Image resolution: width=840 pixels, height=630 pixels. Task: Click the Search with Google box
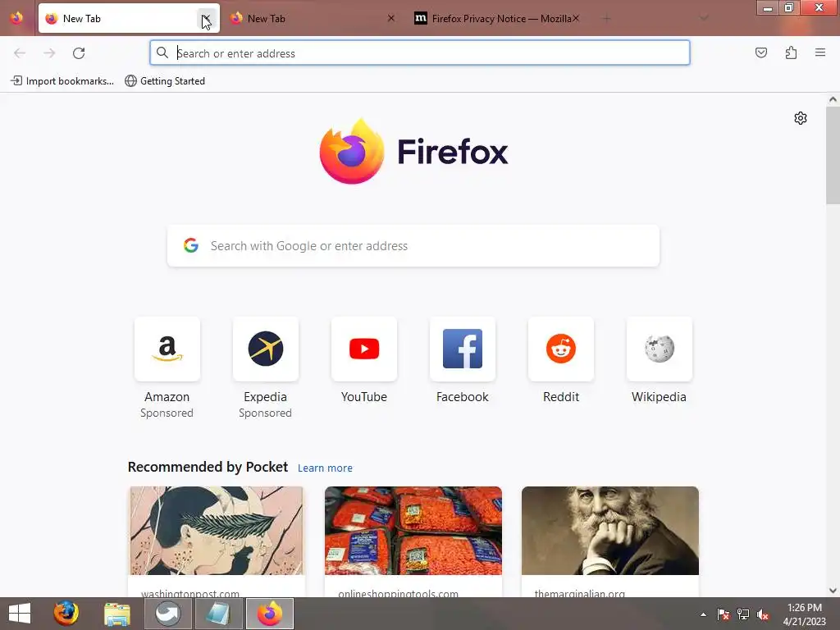[413, 245]
